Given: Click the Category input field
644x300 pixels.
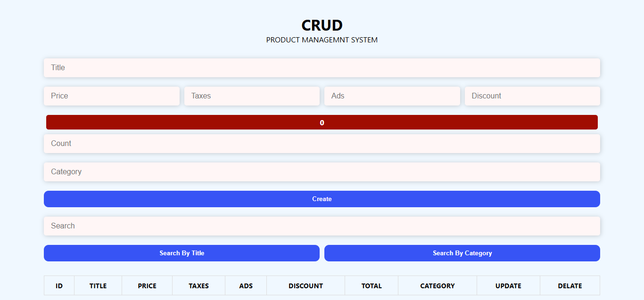Looking at the screenshot, I should point(322,171).
